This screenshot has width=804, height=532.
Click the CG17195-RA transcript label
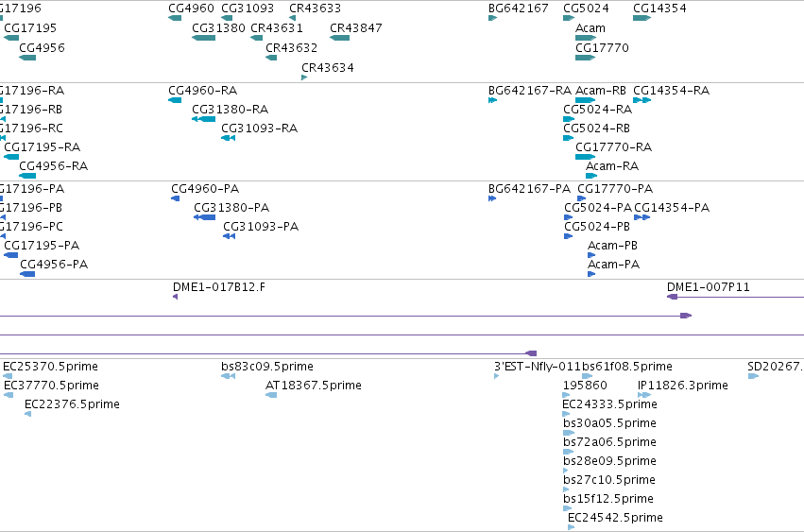pyautogui.click(x=43, y=147)
